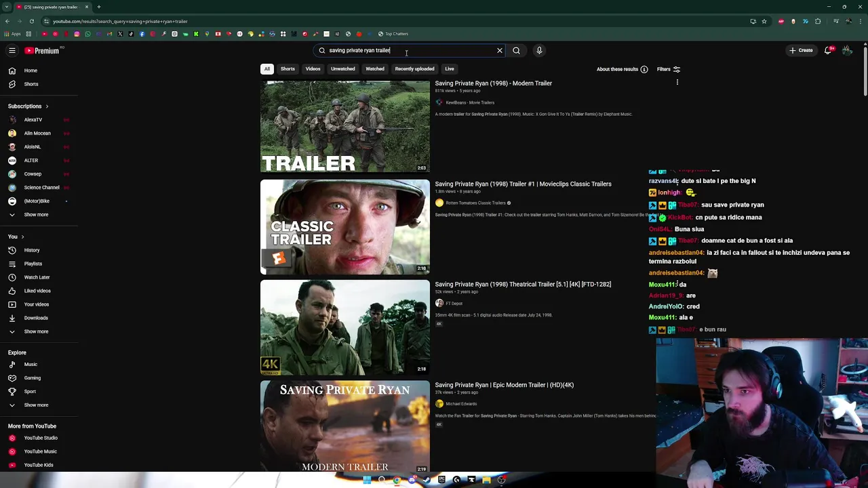Open the Rotten Tomatoes Classic Trailers channel

click(475, 203)
